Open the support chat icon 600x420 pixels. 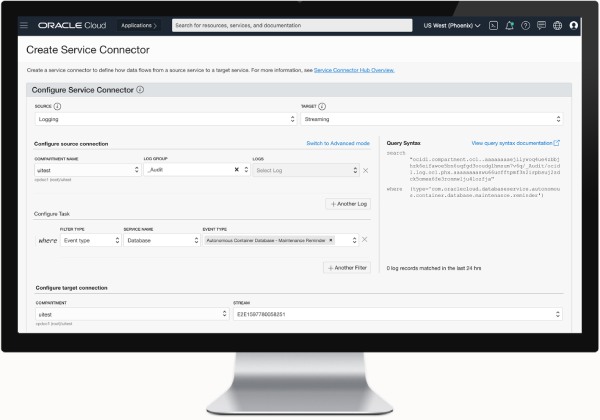click(x=541, y=26)
